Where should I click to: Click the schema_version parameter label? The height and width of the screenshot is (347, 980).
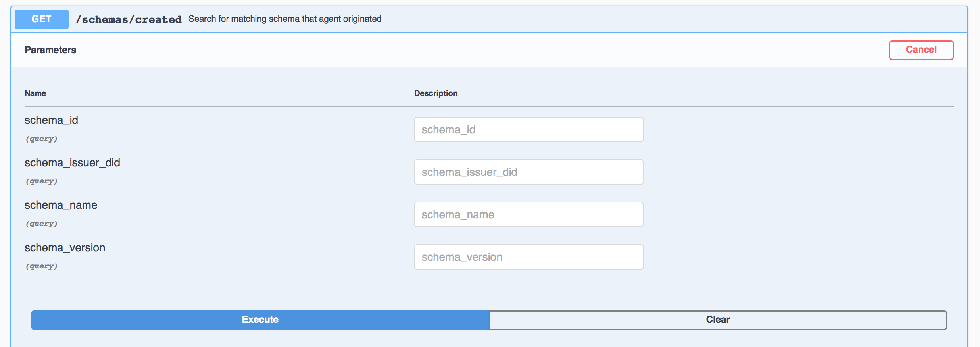coord(65,247)
